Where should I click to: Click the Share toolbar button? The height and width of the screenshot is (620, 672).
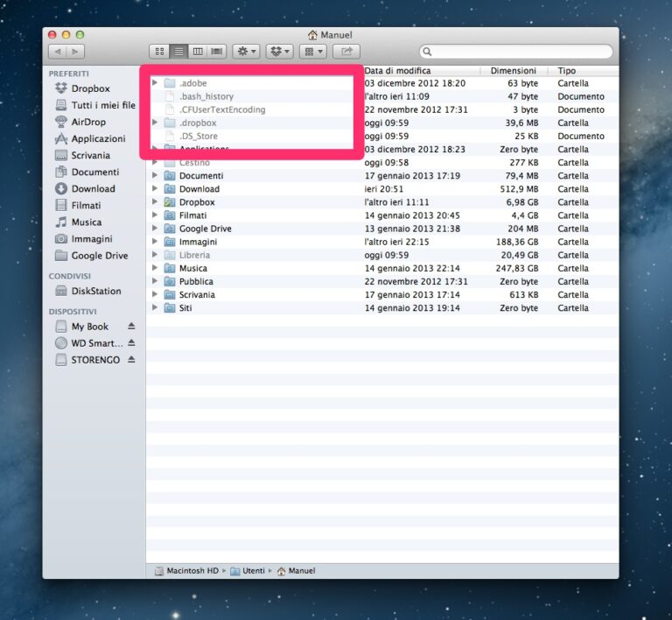347,52
